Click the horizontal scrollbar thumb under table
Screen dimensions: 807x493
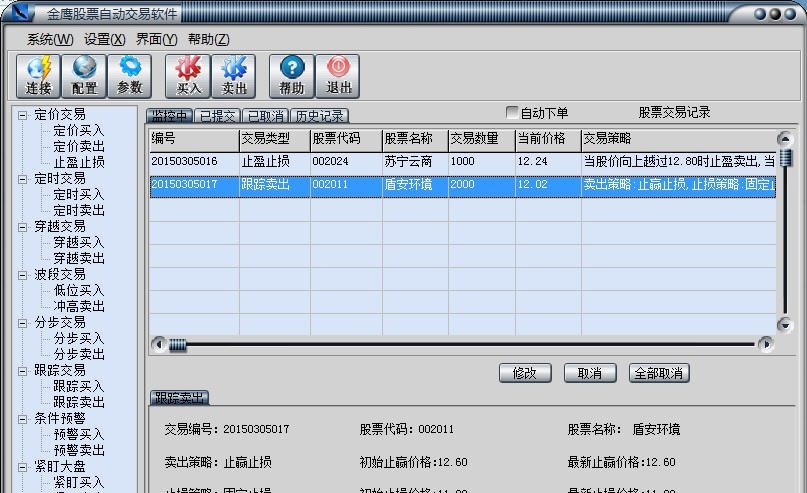tap(177, 345)
